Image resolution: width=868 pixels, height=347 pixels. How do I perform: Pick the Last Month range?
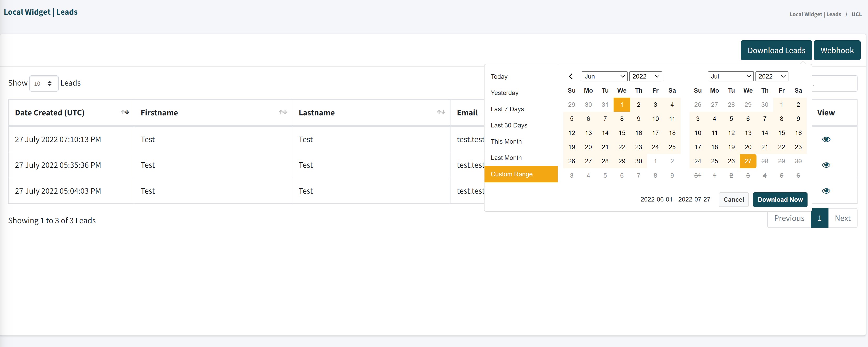(x=521, y=158)
